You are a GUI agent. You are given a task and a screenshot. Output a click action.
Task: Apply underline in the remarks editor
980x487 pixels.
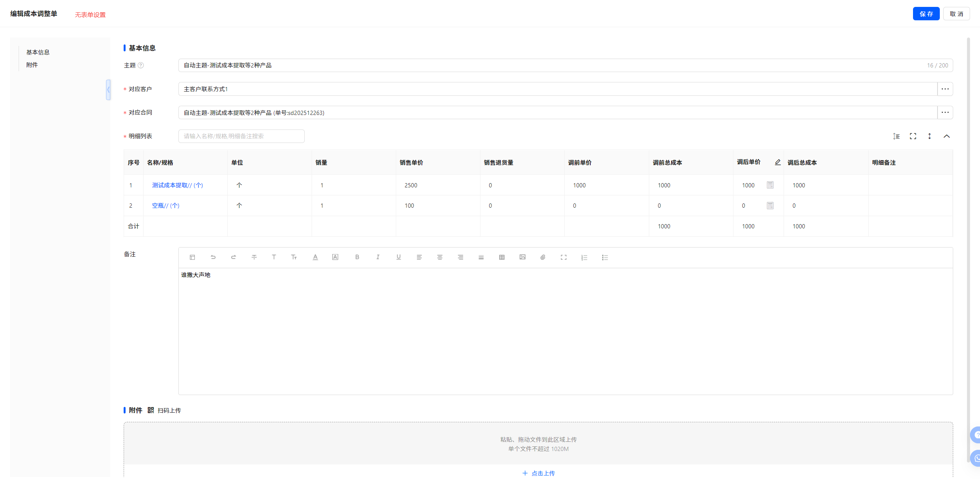(x=399, y=257)
